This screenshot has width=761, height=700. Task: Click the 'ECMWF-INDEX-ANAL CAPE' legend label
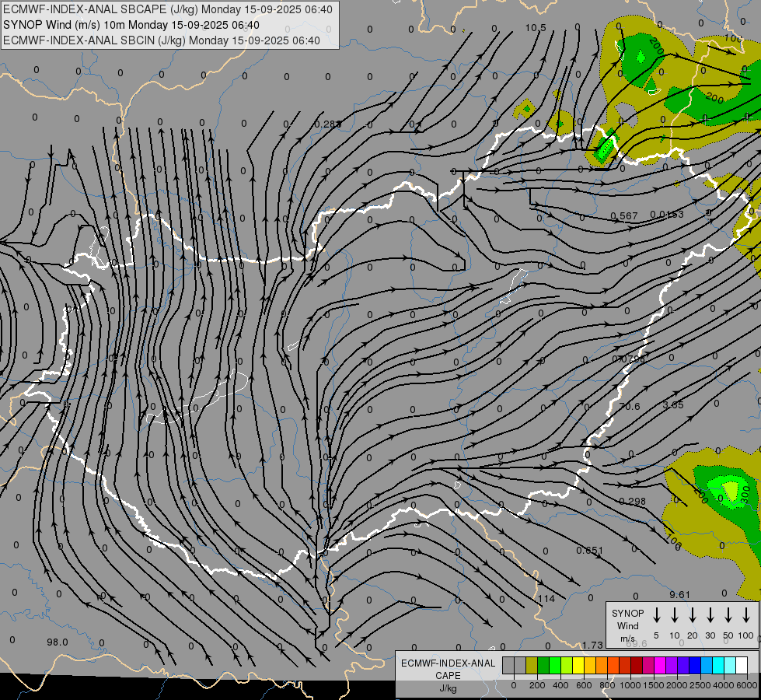pyautogui.click(x=448, y=669)
